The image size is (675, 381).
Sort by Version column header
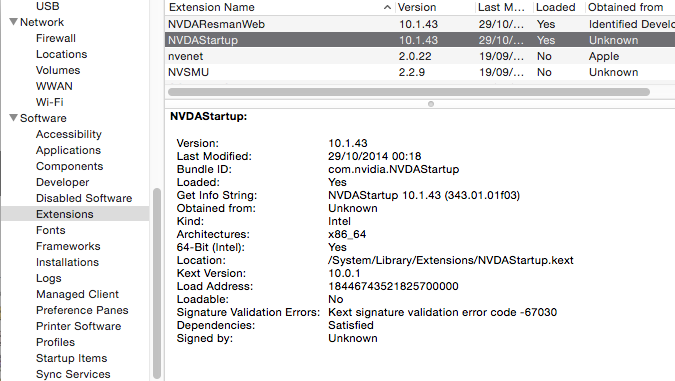(x=417, y=7)
